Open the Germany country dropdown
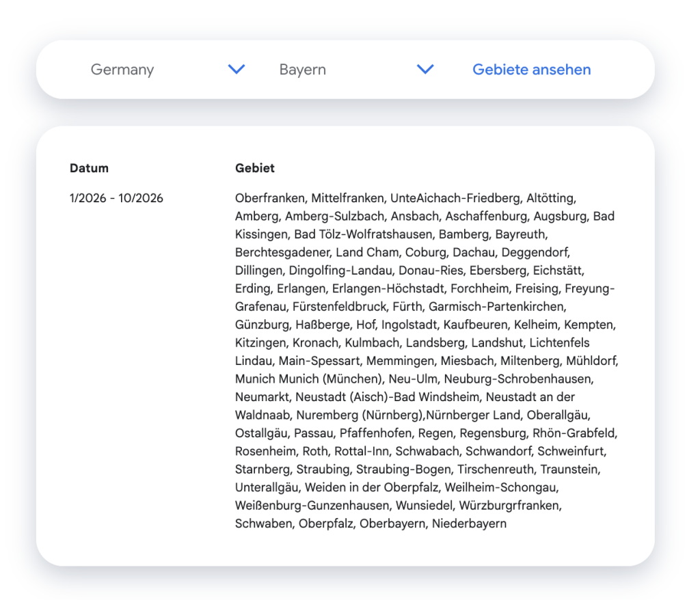 click(x=123, y=70)
